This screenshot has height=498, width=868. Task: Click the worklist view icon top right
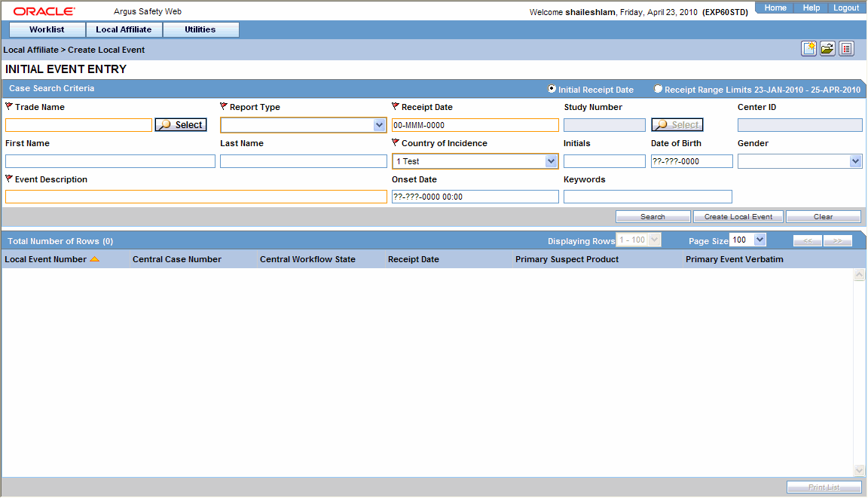click(846, 47)
